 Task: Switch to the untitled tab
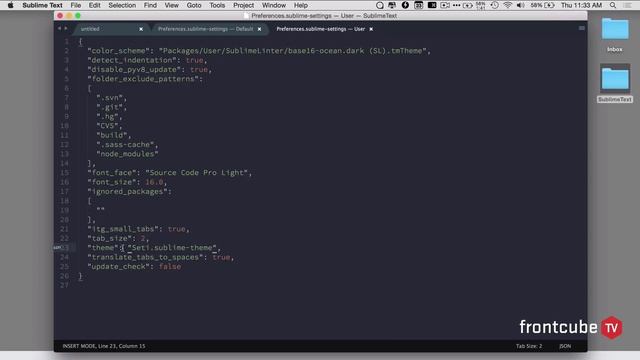pyautogui.click(x=107, y=29)
